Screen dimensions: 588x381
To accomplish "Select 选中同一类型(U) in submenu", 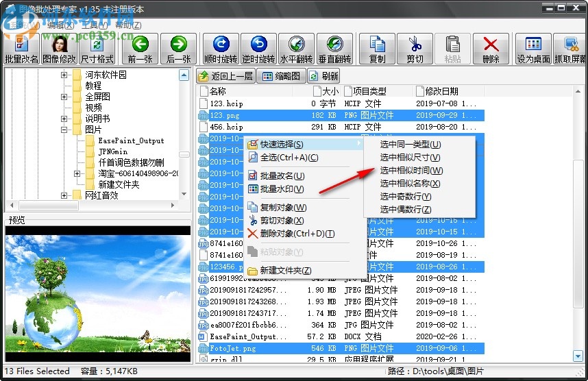I will coord(419,144).
